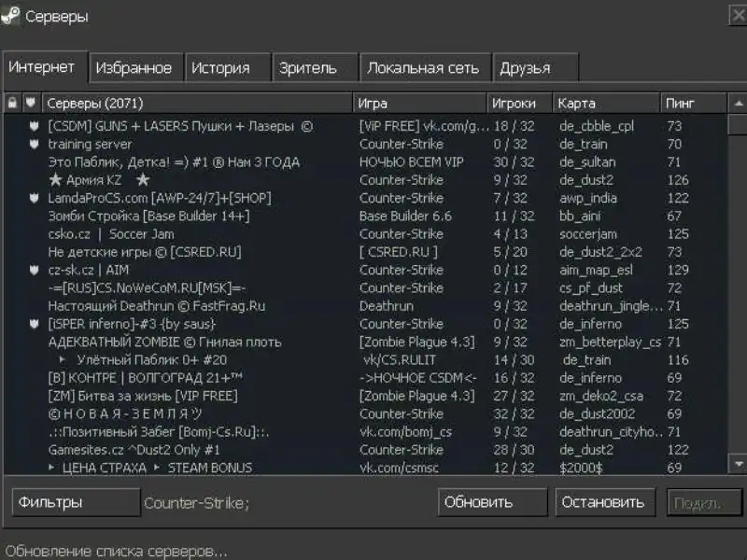This screenshot has height=560, width=747.
Task: Click the shield icon beside [iSPER inferno]-#3
Action: (34, 324)
